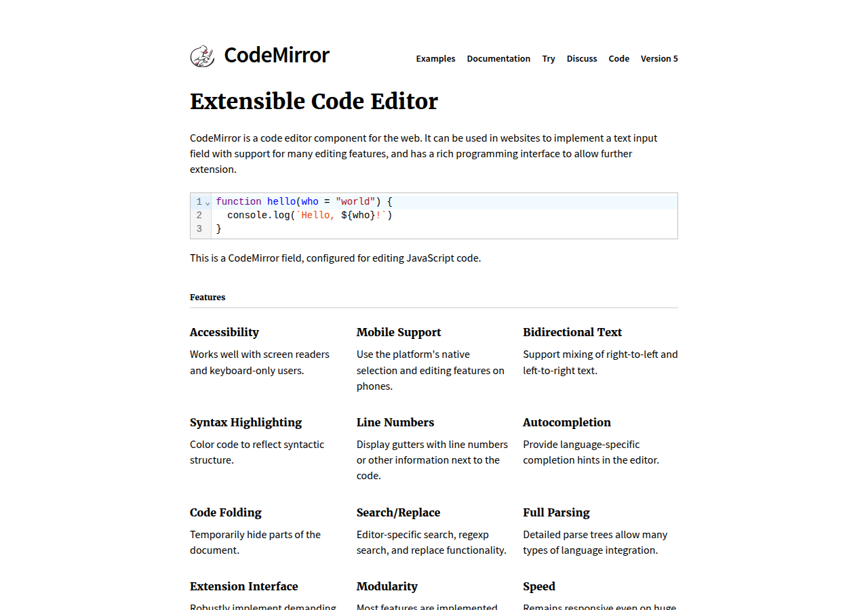Image resolution: width=868 pixels, height=610 pixels.
Task: Click "Temporarily hide parts of the" text
Action: tap(255, 535)
